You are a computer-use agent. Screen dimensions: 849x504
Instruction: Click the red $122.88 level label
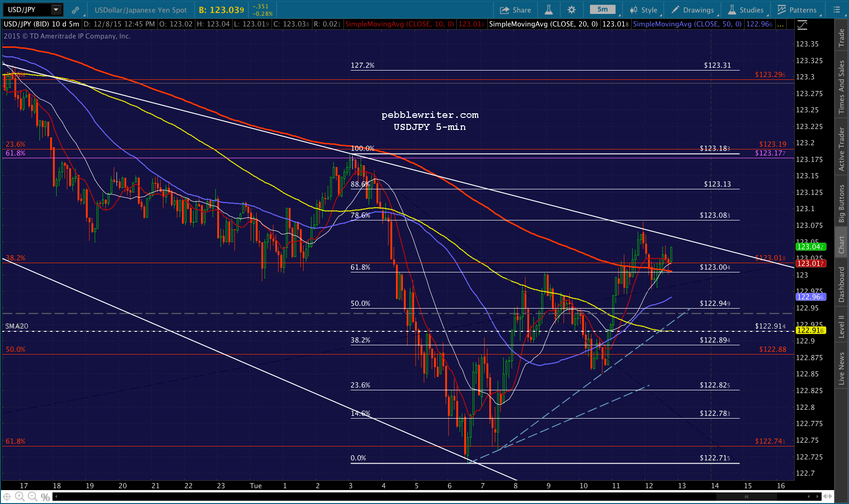[x=773, y=349]
